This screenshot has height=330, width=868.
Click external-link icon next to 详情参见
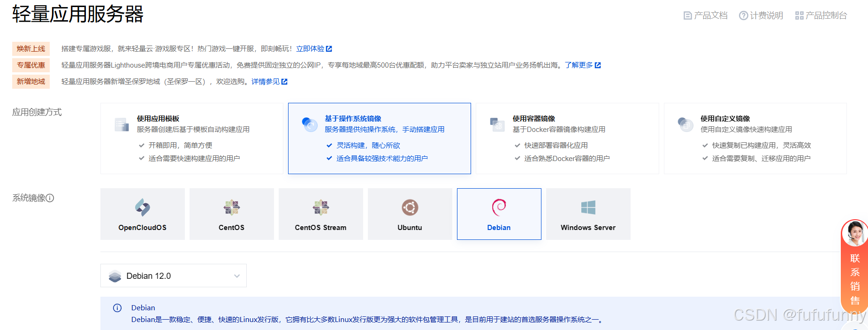(x=284, y=82)
